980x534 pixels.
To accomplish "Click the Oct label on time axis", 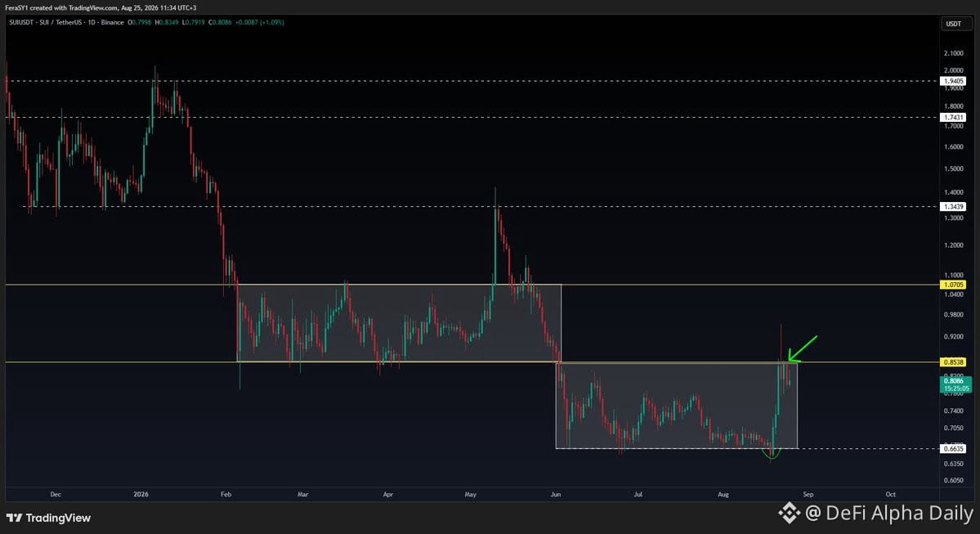I will click(x=891, y=494).
